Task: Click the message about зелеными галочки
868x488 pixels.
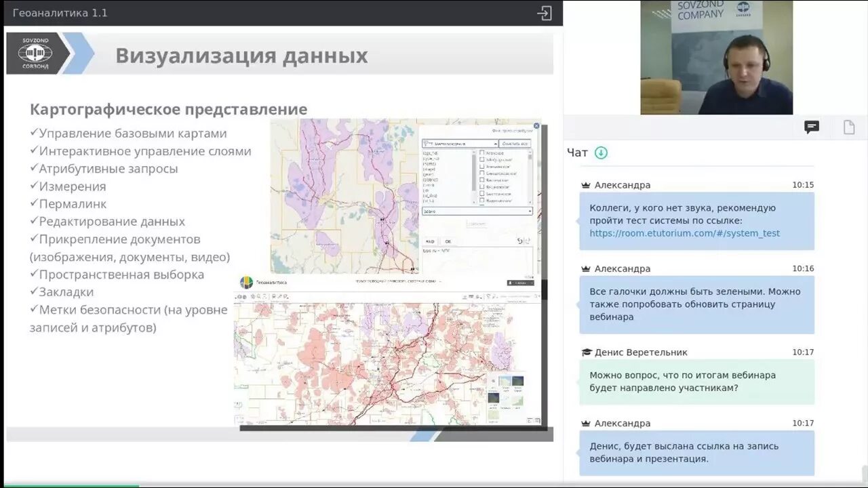Action: click(x=696, y=304)
